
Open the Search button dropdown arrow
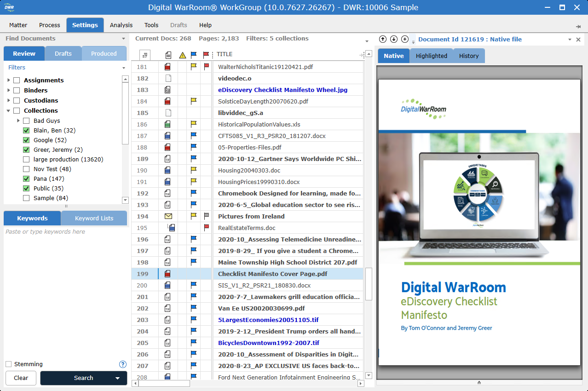coord(118,378)
